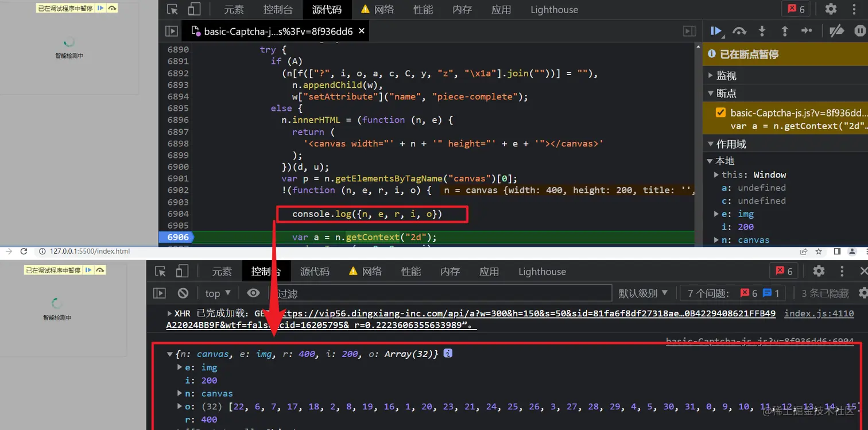The image size is (868, 430).
Task: Toggle device toolbar icon in lower DevTools
Action: tap(182, 272)
